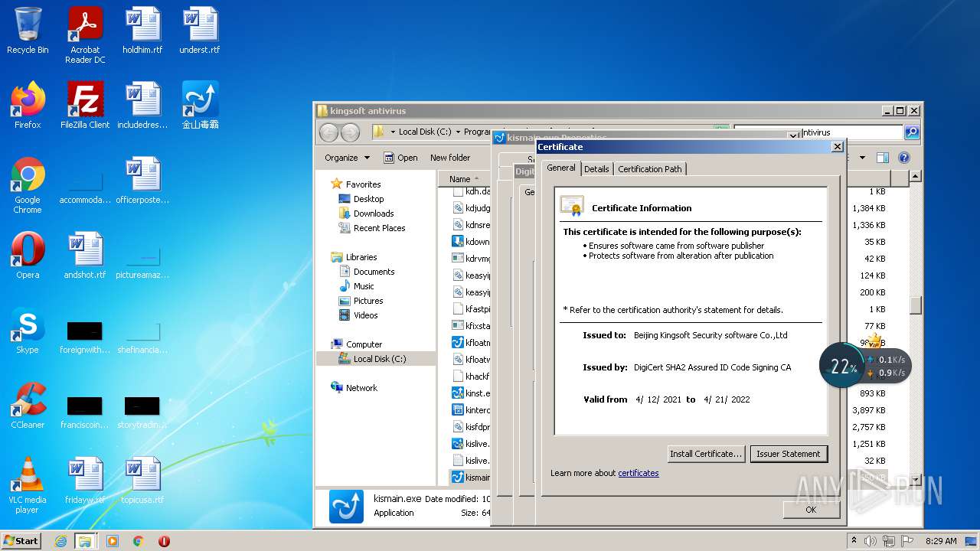
Task: Select the accommoda file on the desktop
Action: [x=85, y=188]
